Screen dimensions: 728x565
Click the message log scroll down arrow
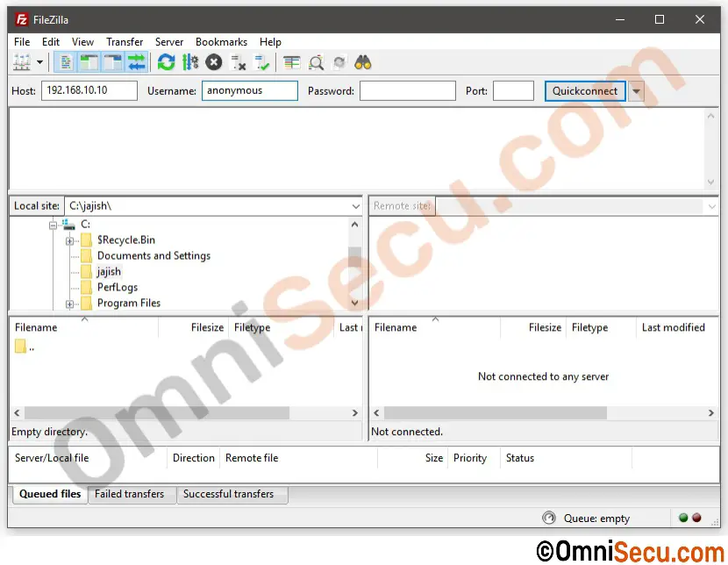coord(710,182)
